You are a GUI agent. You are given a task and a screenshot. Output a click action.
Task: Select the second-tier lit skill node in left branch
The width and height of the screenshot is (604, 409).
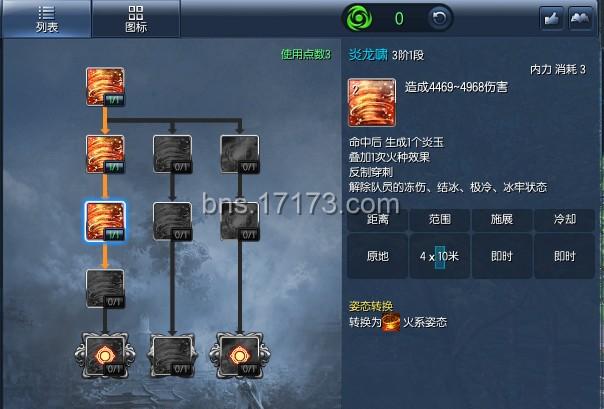[105, 154]
